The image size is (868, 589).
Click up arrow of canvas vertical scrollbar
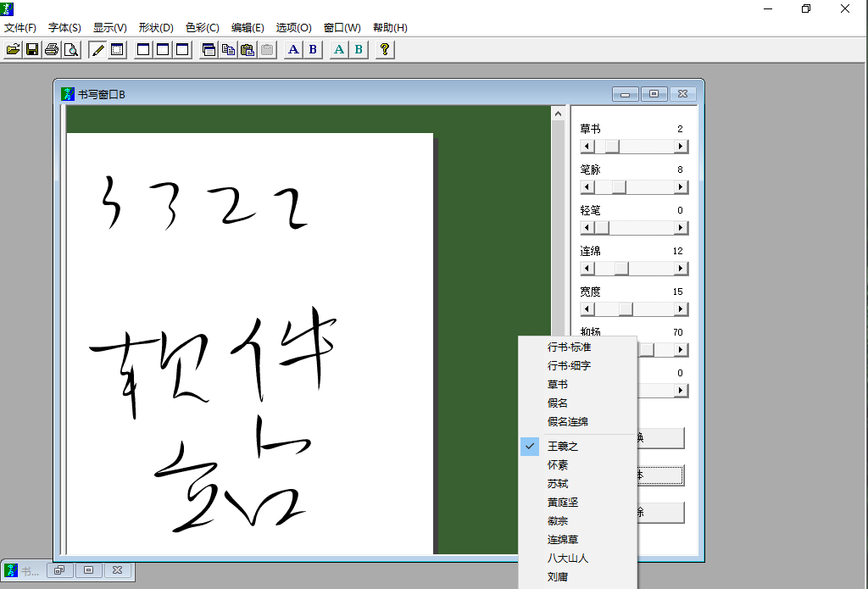[x=558, y=114]
